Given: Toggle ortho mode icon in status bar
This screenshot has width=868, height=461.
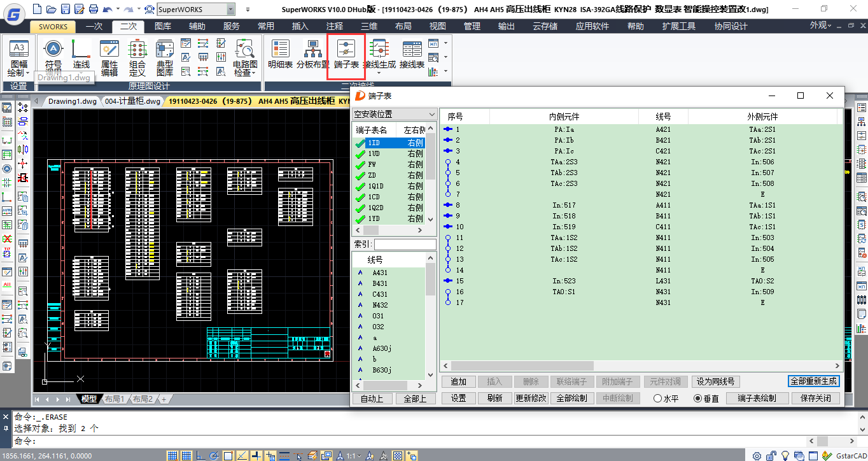Looking at the screenshot, I should pos(200,455).
